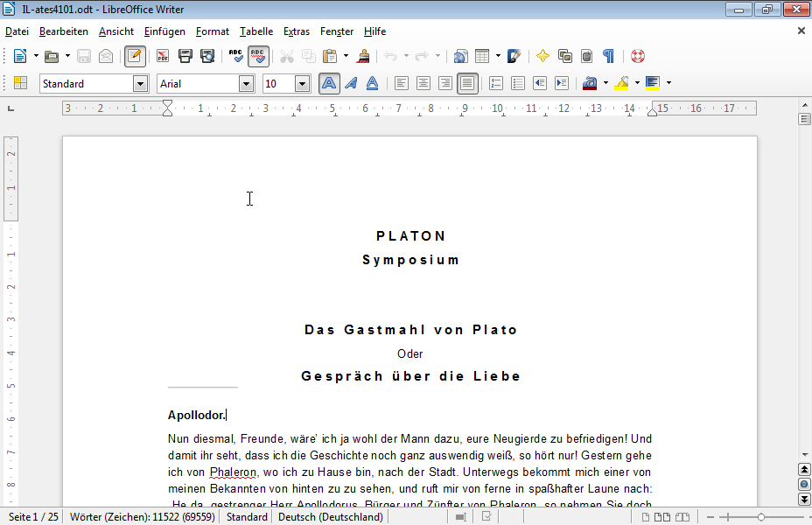Open the Ansicht menu
Screen dimensions: 812x525
pyautogui.click(x=116, y=31)
